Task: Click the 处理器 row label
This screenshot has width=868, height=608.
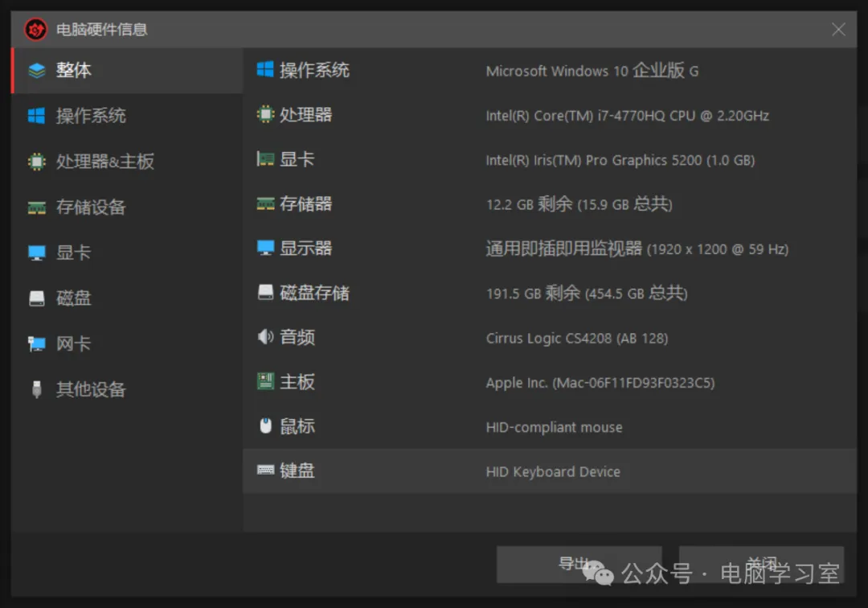Action: 305,115
